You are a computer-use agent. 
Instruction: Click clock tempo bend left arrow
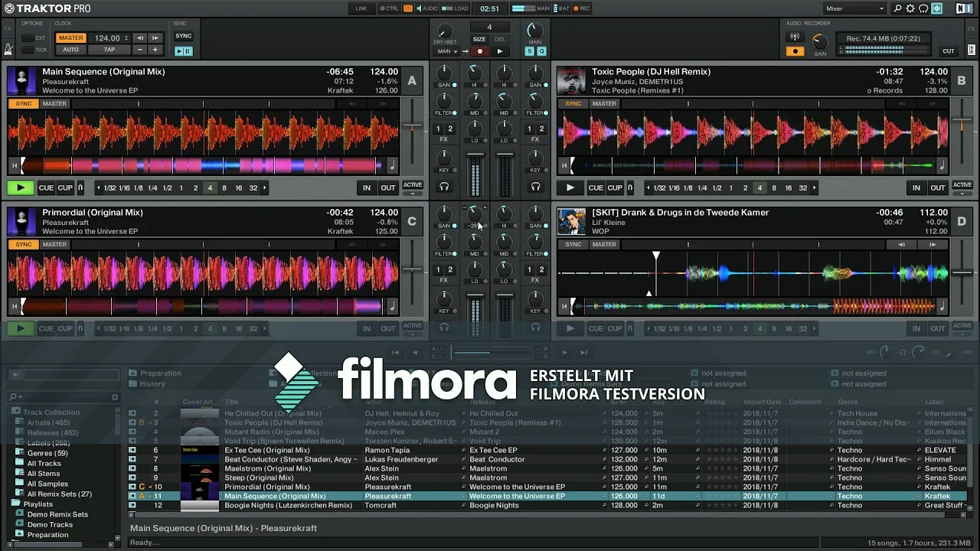click(140, 37)
